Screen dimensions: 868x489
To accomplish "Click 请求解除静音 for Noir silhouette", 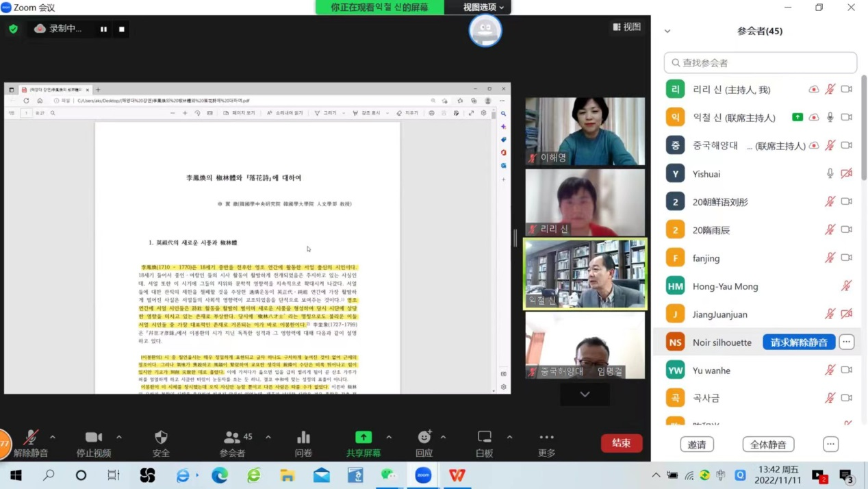I will tap(799, 342).
